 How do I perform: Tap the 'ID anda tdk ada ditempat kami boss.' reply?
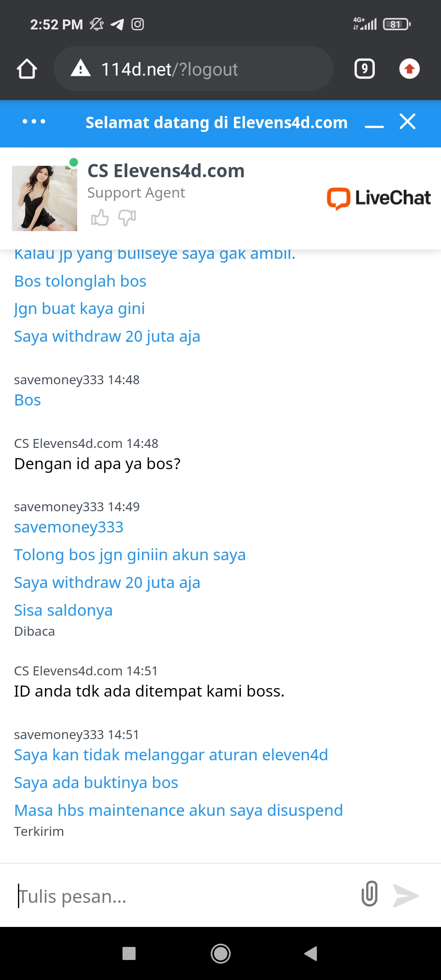click(149, 691)
